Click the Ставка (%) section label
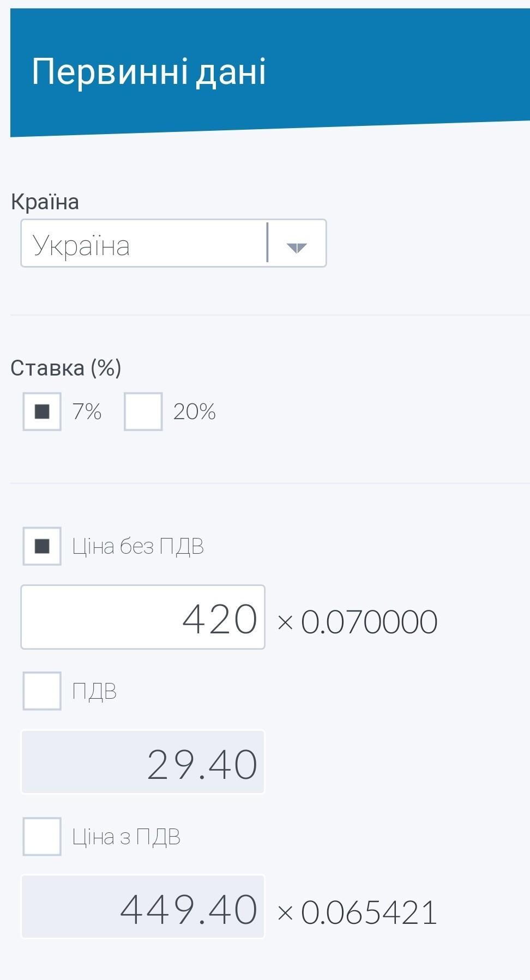This screenshot has width=530, height=980. pyautogui.click(x=66, y=368)
